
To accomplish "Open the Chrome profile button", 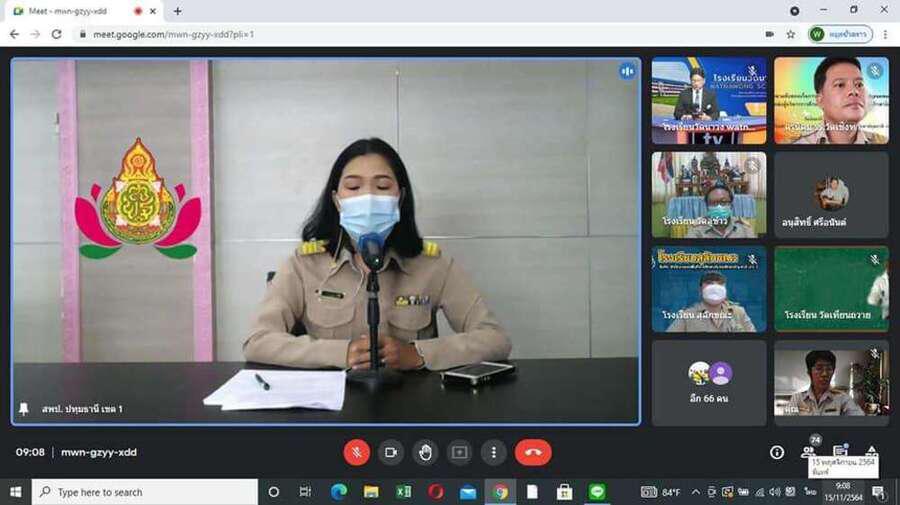I will 840,34.
